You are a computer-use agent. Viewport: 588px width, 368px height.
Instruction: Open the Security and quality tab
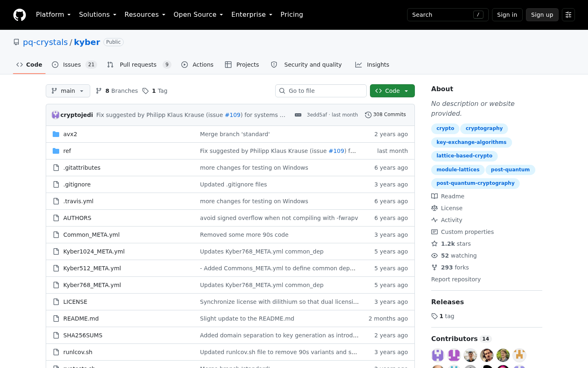pos(306,65)
